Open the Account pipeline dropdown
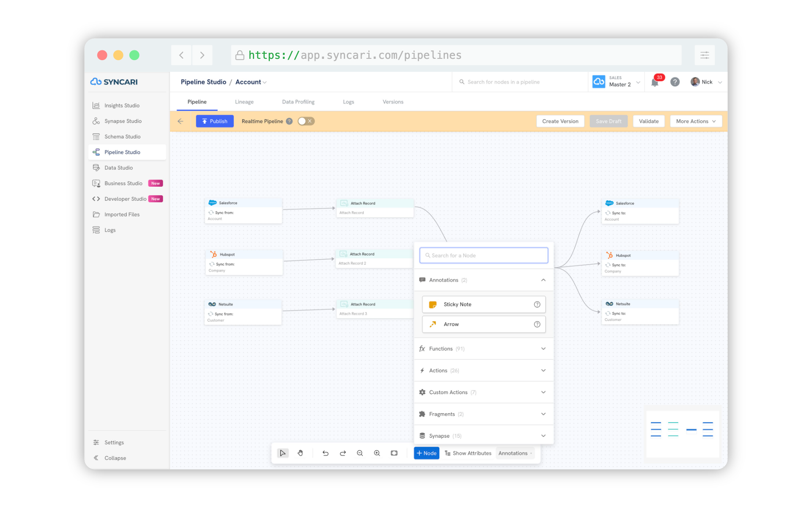The image size is (812, 508). [x=251, y=82]
